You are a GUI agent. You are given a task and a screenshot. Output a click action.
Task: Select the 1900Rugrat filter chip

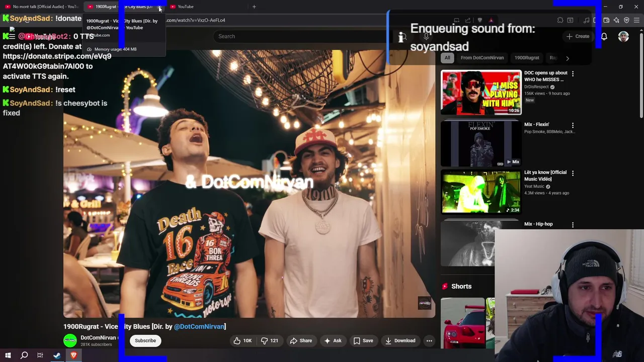(527, 58)
